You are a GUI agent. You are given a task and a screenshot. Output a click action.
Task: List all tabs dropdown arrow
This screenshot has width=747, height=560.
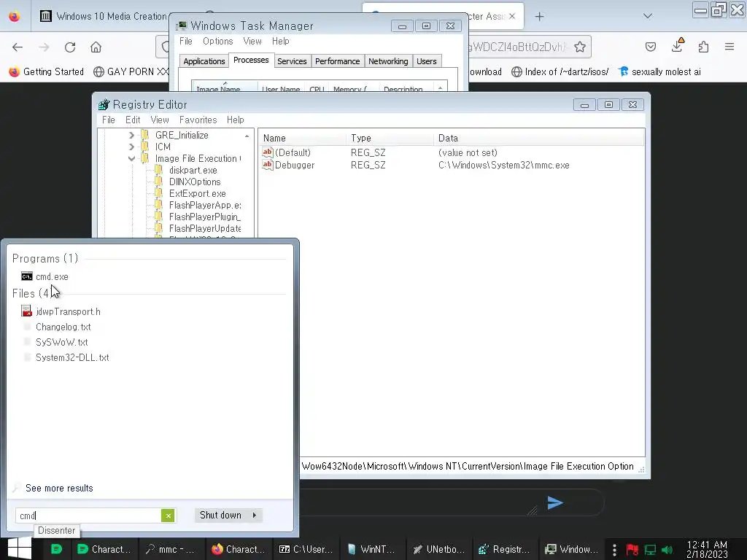click(648, 16)
